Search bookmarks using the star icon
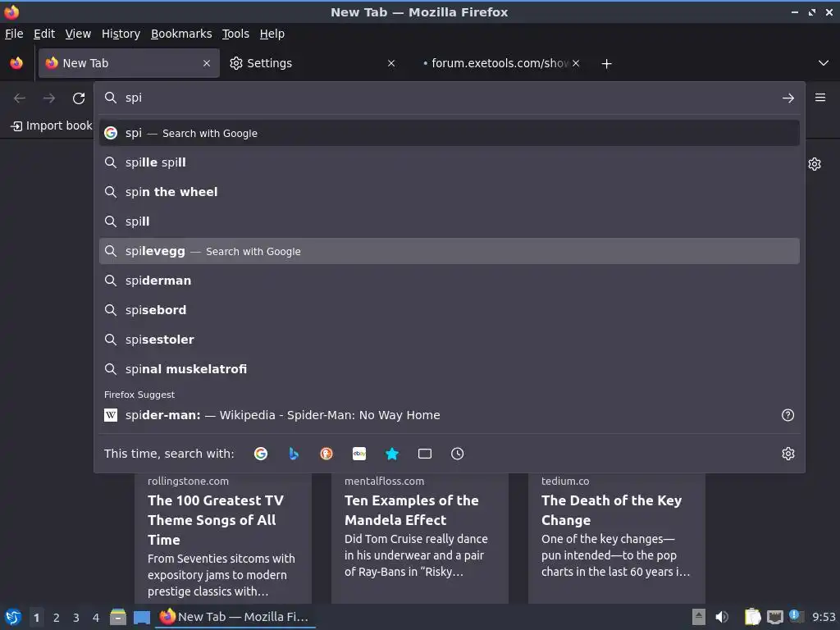Screen dimensions: 840x630 pyautogui.click(x=391, y=454)
